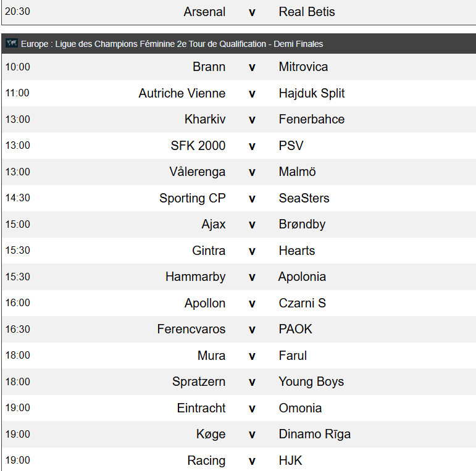Open Eintracht in the 19:00 match

[x=201, y=408]
